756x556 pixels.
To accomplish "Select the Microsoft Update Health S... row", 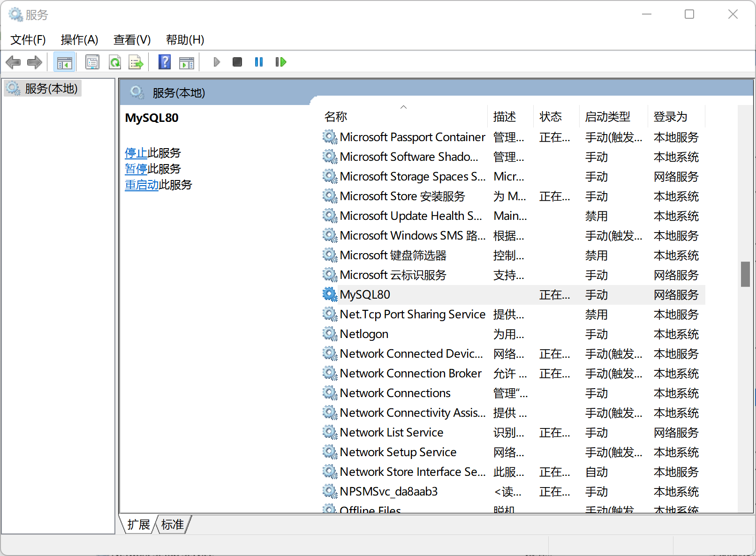I will [x=514, y=216].
